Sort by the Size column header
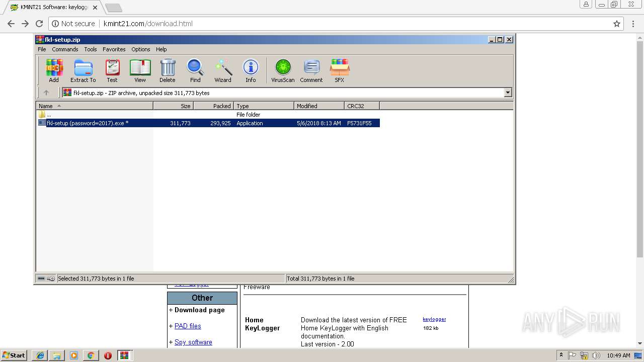Viewport: 644px width, 362px height. (174, 106)
